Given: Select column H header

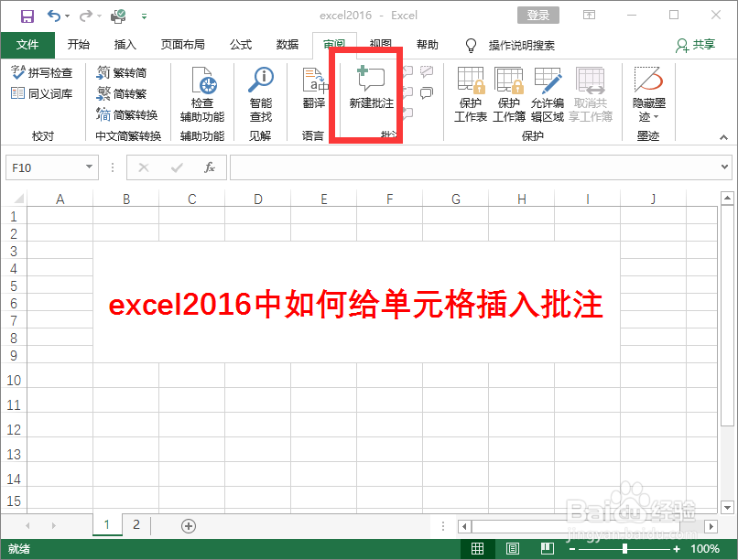Looking at the screenshot, I should pos(522,199).
